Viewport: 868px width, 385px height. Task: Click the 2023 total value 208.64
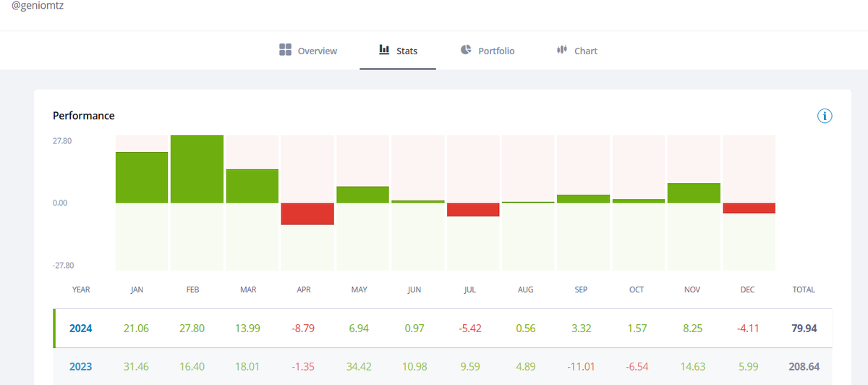(804, 366)
